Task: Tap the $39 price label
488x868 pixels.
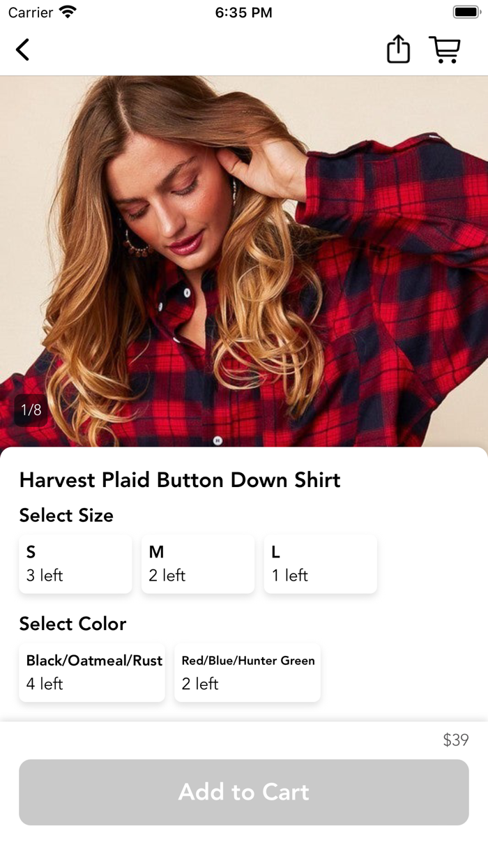Action: tap(456, 740)
